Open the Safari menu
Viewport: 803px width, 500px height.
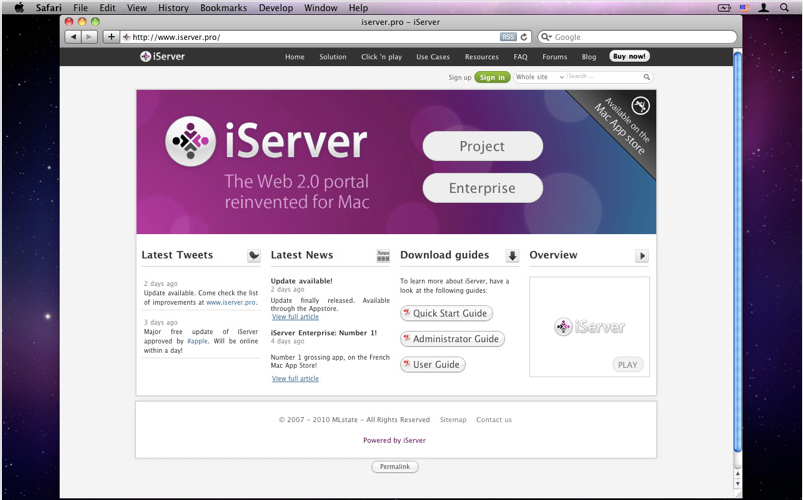(49, 8)
